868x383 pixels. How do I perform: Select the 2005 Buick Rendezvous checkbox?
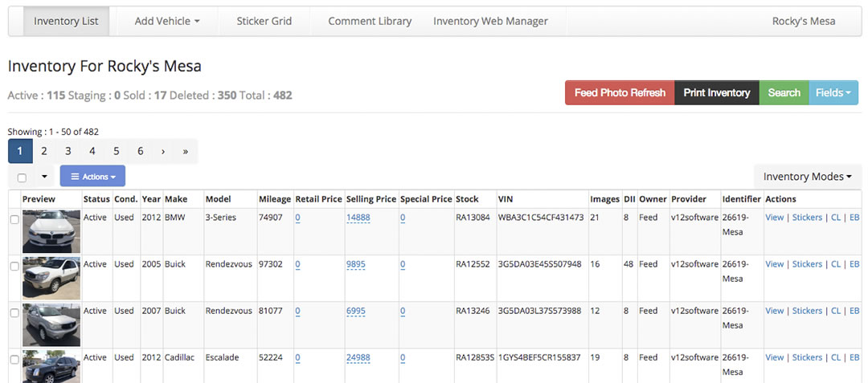pyautogui.click(x=14, y=267)
